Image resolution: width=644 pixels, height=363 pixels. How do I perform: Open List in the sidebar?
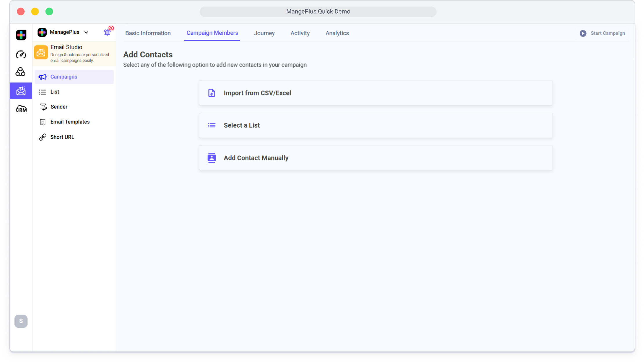tap(55, 92)
